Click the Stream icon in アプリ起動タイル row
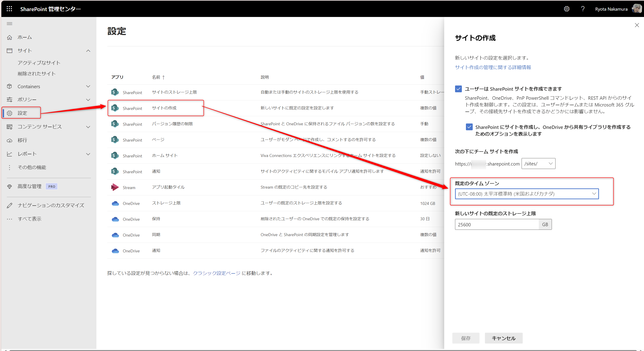Viewport: 644px width, 351px height. pyautogui.click(x=115, y=187)
